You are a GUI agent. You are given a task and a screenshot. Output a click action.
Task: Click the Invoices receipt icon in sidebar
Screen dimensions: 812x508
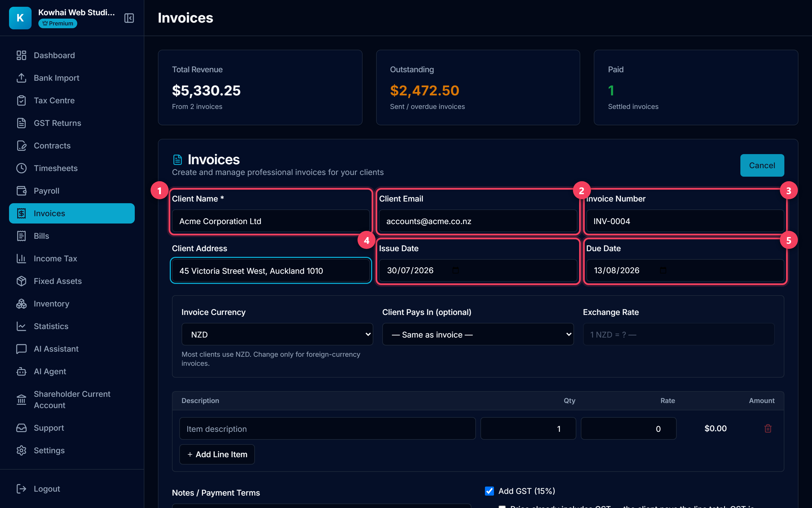[21, 213]
